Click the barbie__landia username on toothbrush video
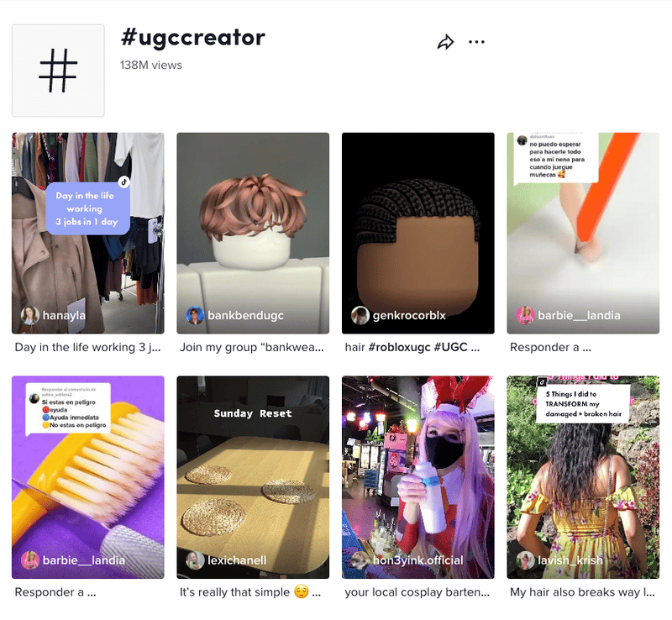 coord(83,560)
